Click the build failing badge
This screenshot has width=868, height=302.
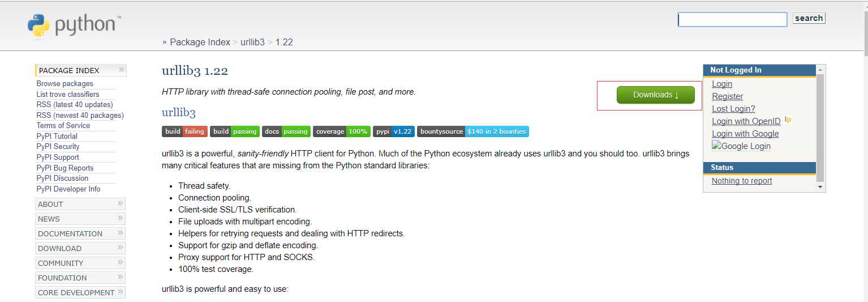click(x=184, y=131)
